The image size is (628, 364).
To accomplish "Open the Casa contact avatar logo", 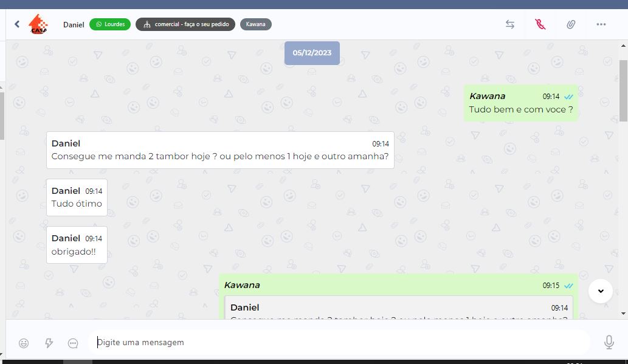I will coord(38,24).
